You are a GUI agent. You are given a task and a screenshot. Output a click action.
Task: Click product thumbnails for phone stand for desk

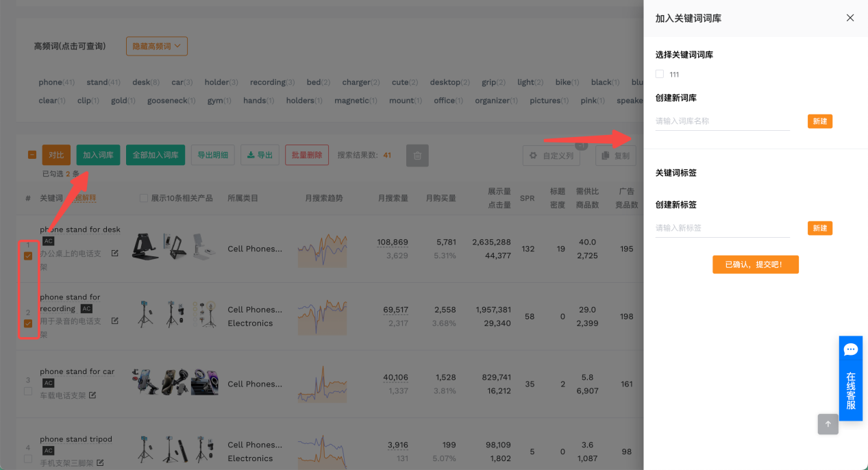pyautogui.click(x=174, y=247)
